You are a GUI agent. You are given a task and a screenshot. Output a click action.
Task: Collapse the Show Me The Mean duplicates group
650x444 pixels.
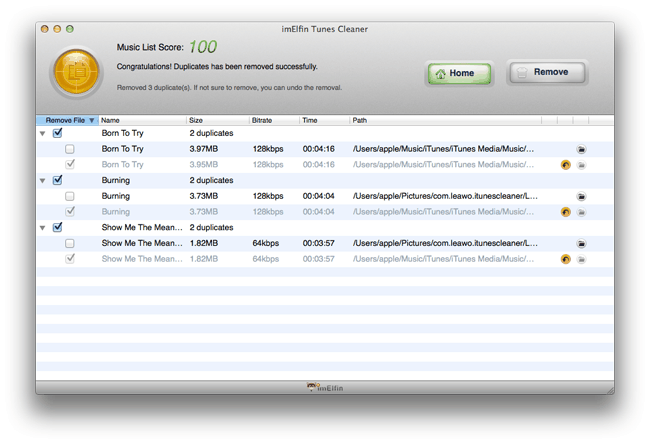pyautogui.click(x=42, y=228)
